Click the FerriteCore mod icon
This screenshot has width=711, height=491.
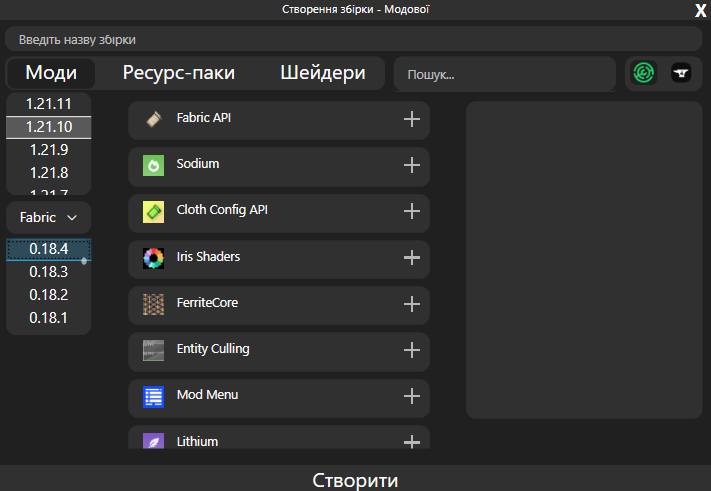tap(153, 303)
